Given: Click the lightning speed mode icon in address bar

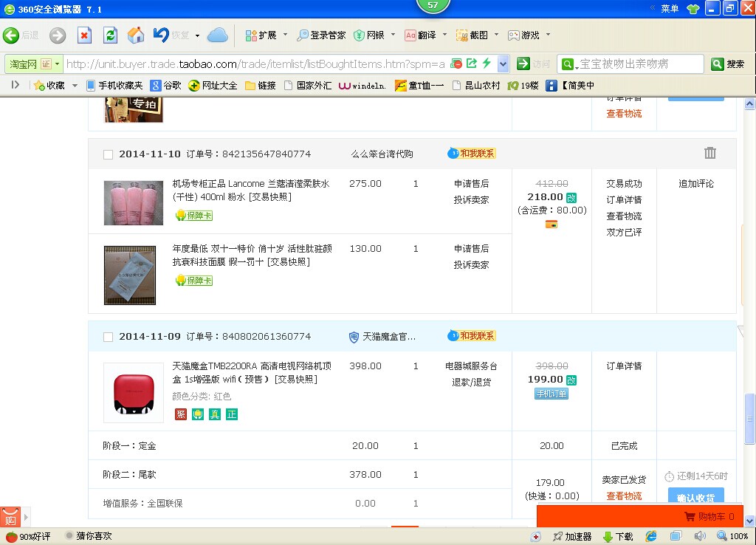Looking at the screenshot, I should coord(487,64).
